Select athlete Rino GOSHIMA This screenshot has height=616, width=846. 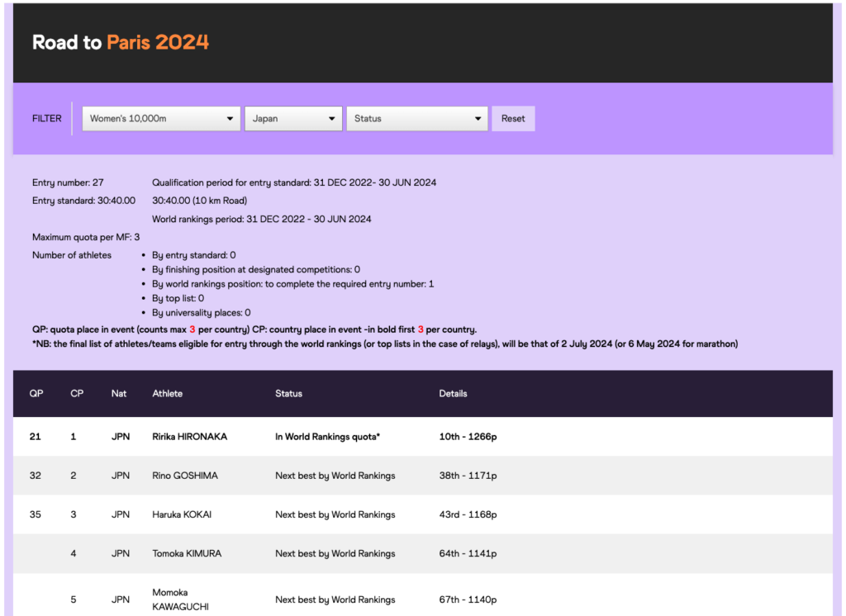[187, 476]
